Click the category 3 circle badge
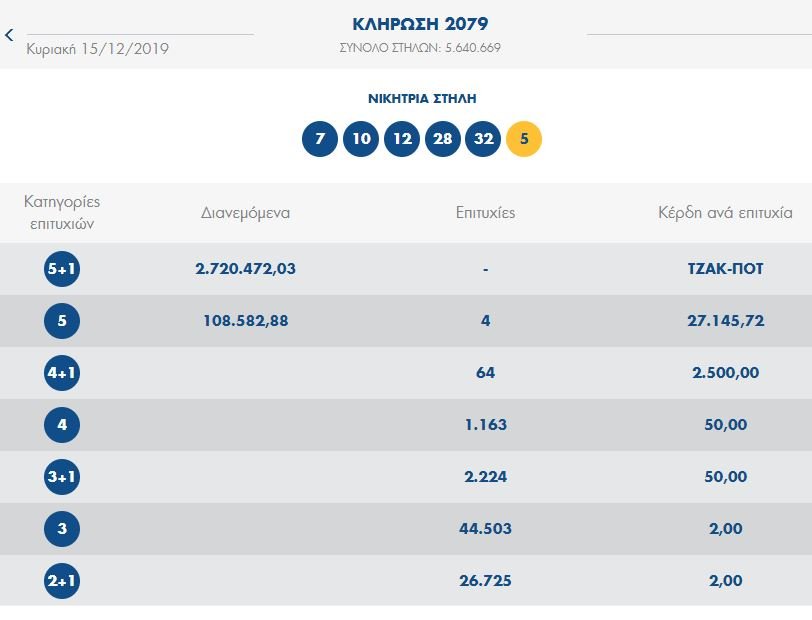812x620 pixels. click(62, 529)
